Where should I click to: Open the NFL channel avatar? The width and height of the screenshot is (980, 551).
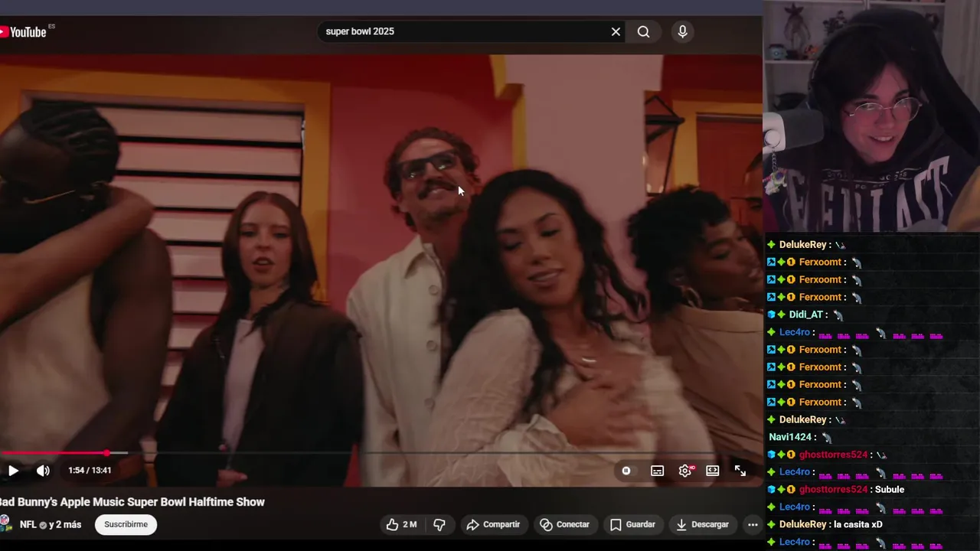pos(5,524)
